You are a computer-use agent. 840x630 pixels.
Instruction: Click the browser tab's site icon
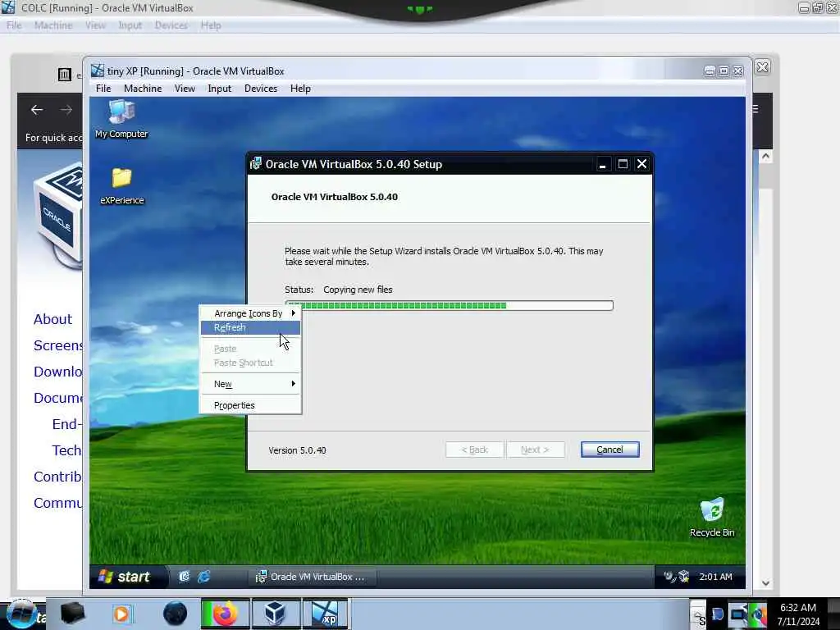pyautogui.click(x=64, y=75)
